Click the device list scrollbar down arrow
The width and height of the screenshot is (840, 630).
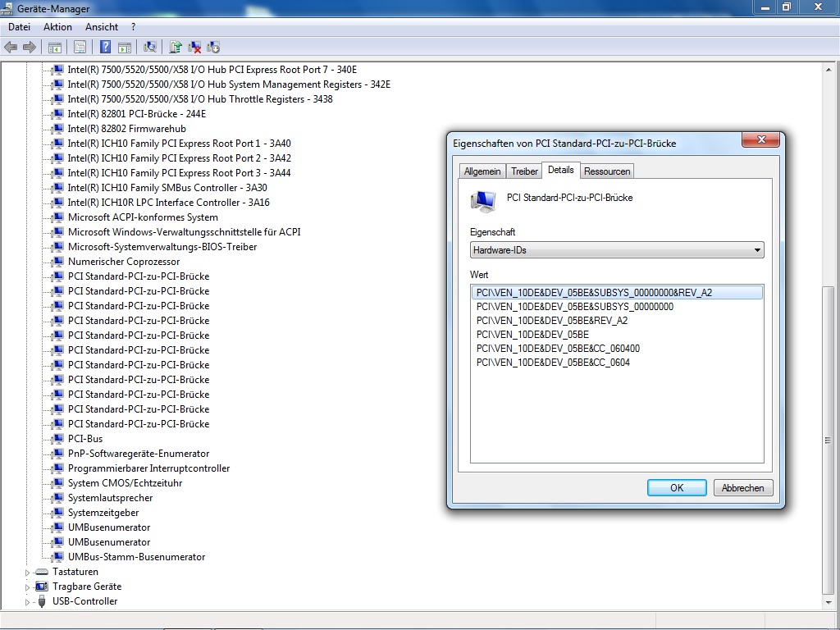pyautogui.click(x=829, y=603)
